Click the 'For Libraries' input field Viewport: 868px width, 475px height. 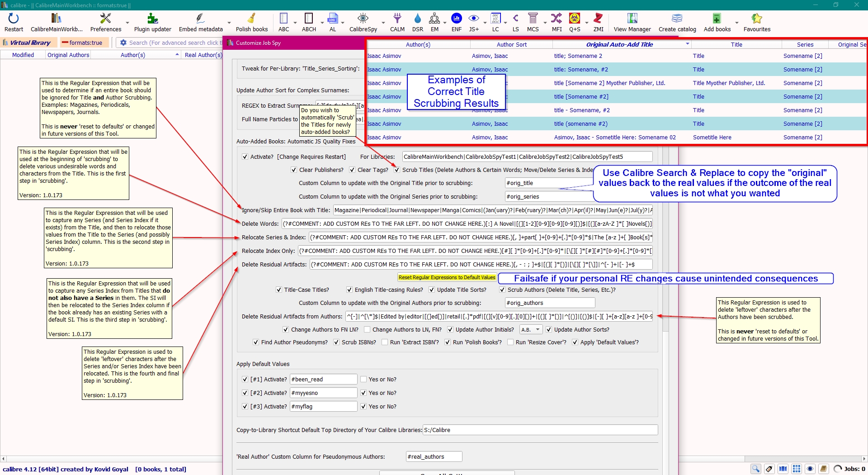527,157
